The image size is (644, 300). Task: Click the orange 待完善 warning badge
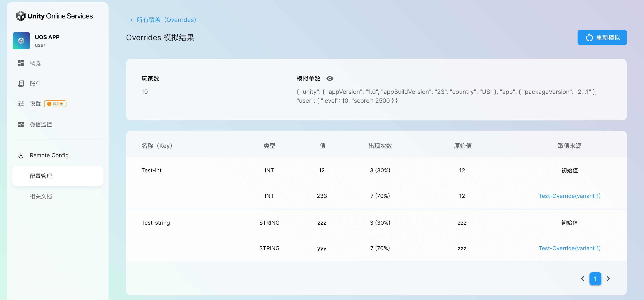tap(55, 104)
